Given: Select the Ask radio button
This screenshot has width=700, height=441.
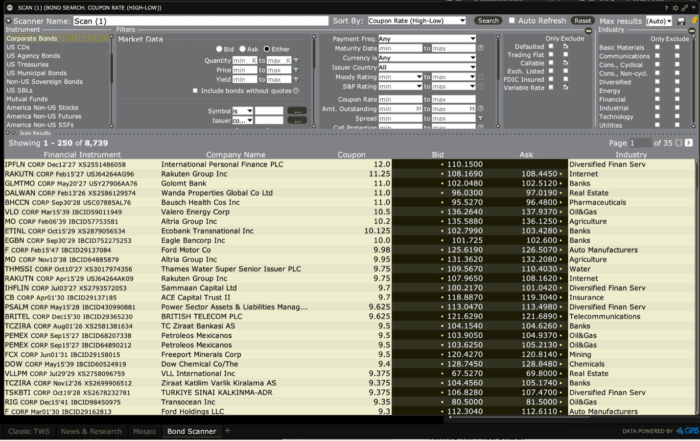Looking at the screenshot, I should pos(242,49).
